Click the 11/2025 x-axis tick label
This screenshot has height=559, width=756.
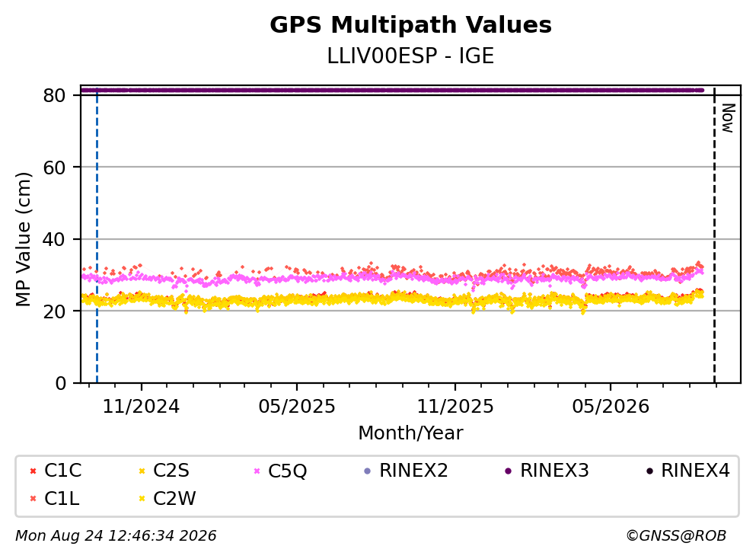tap(455, 407)
